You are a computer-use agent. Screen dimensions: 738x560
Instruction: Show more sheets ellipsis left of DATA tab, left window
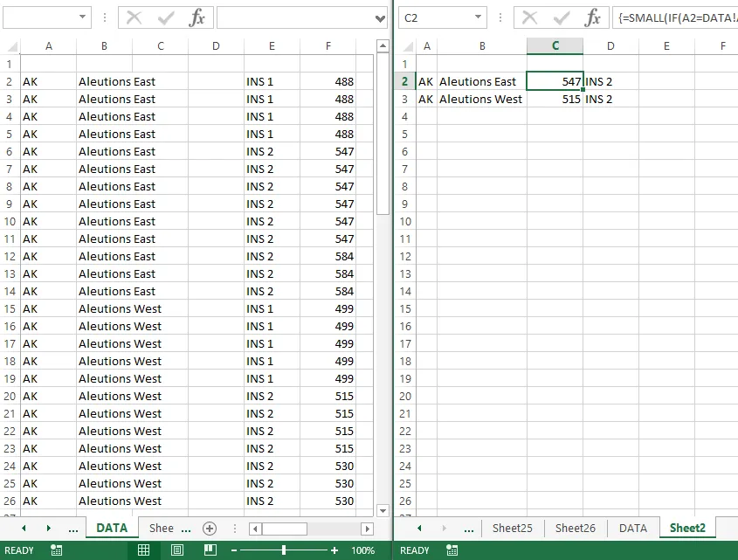[73, 529]
